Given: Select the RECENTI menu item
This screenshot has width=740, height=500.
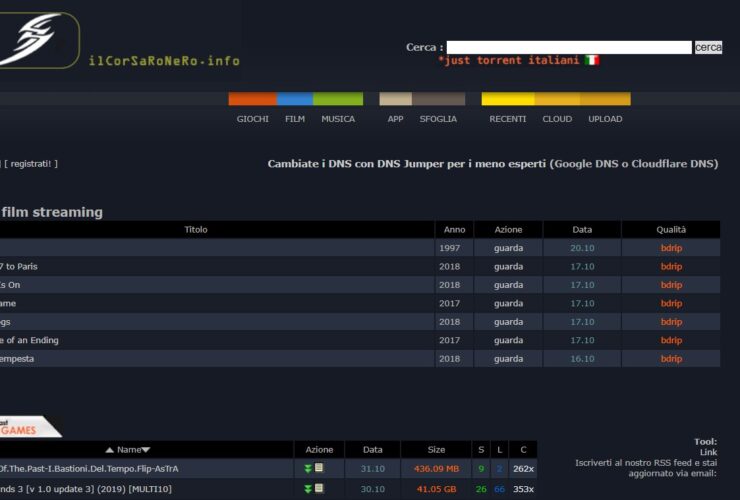Looking at the screenshot, I should tap(507, 119).
